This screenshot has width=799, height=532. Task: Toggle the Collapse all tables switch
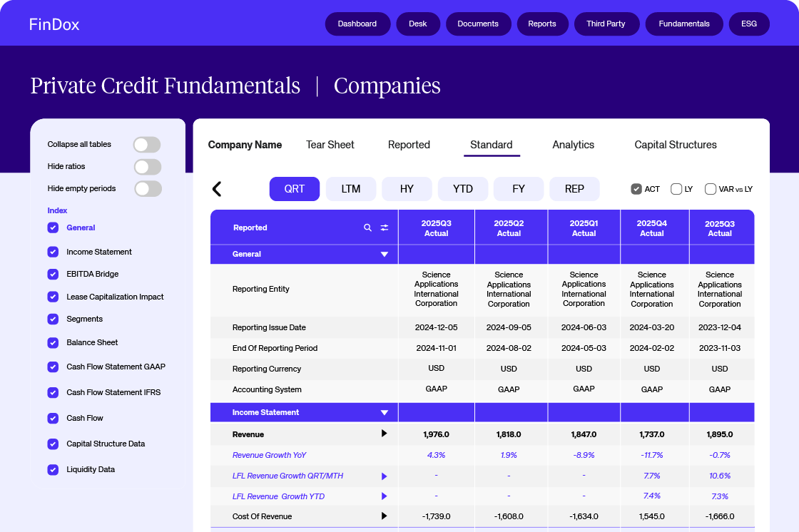[x=147, y=145]
